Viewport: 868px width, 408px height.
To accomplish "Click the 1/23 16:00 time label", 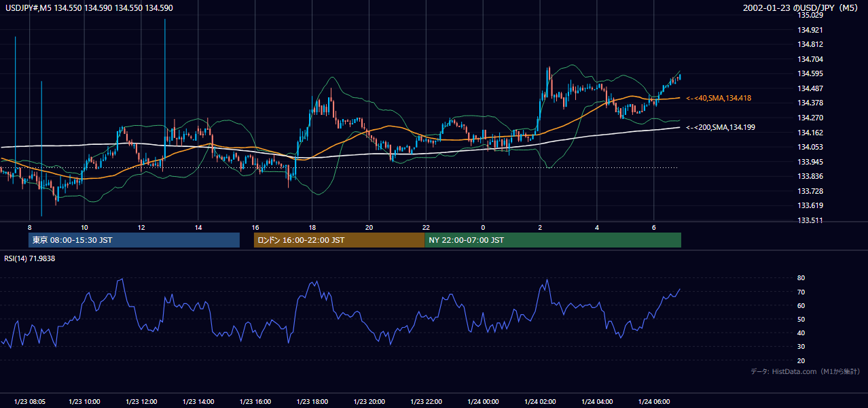I will 256,402.
